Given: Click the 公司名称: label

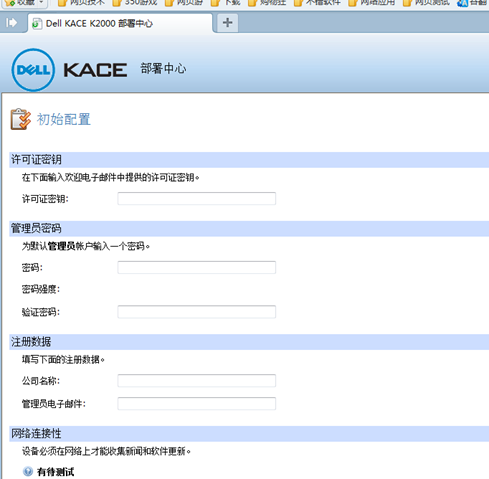Looking at the screenshot, I should (x=41, y=381).
